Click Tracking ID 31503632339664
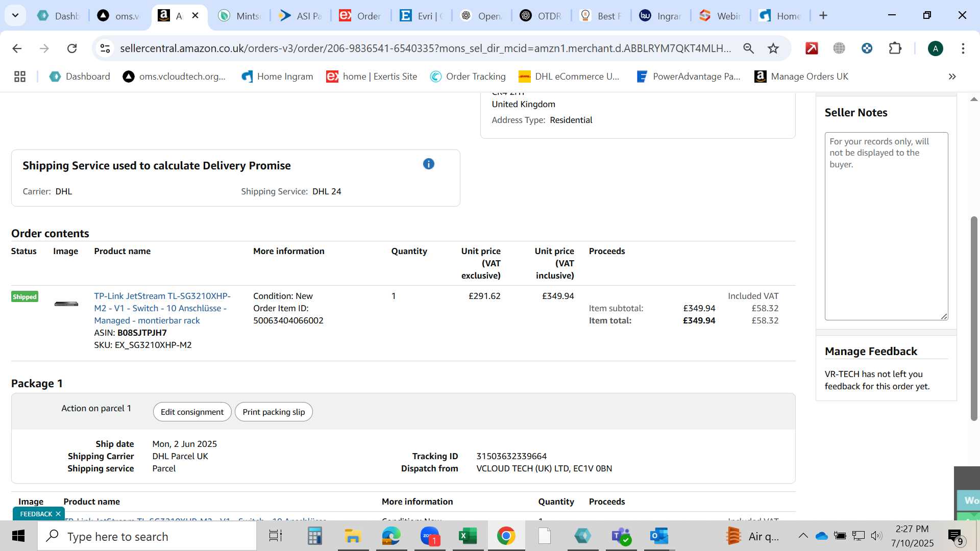This screenshot has height=551, width=980. click(x=511, y=456)
